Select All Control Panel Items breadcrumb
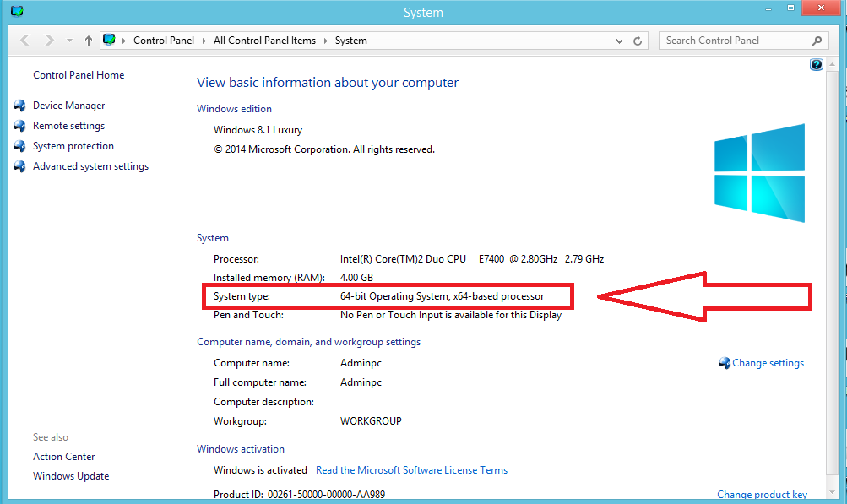847x504 pixels. pyautogui.click(x=264, y=41)
